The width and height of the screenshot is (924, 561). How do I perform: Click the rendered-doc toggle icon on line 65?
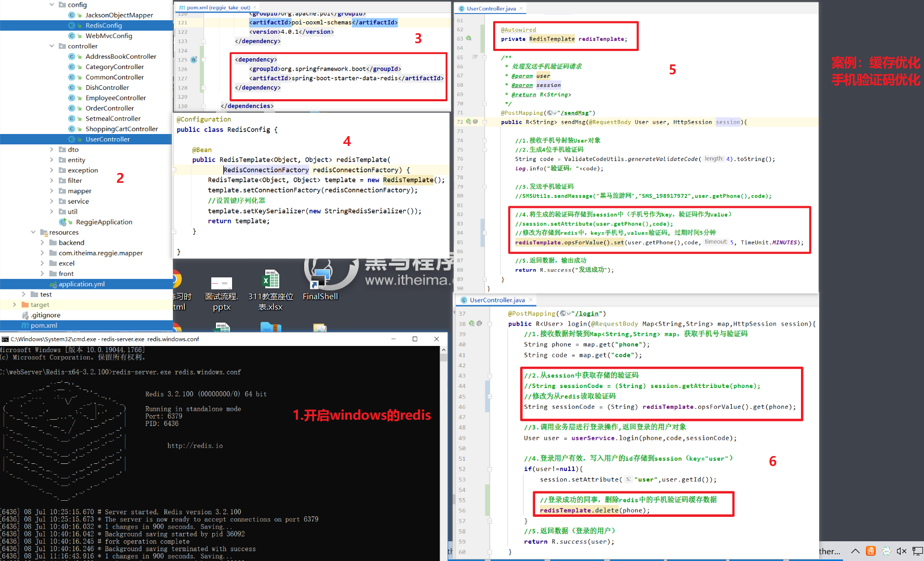click(x=475, y=57)
